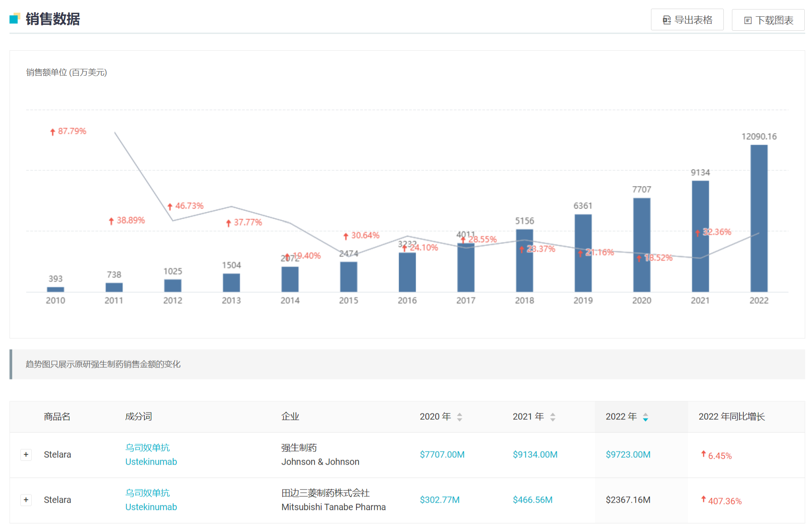Click the Export Table (导出表格) button

[687, 20]
